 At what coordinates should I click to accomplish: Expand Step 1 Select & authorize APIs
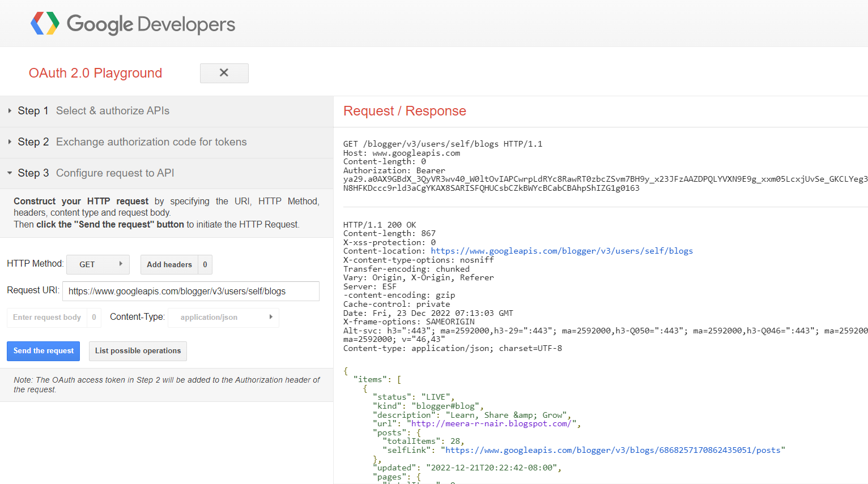[167, 111]
